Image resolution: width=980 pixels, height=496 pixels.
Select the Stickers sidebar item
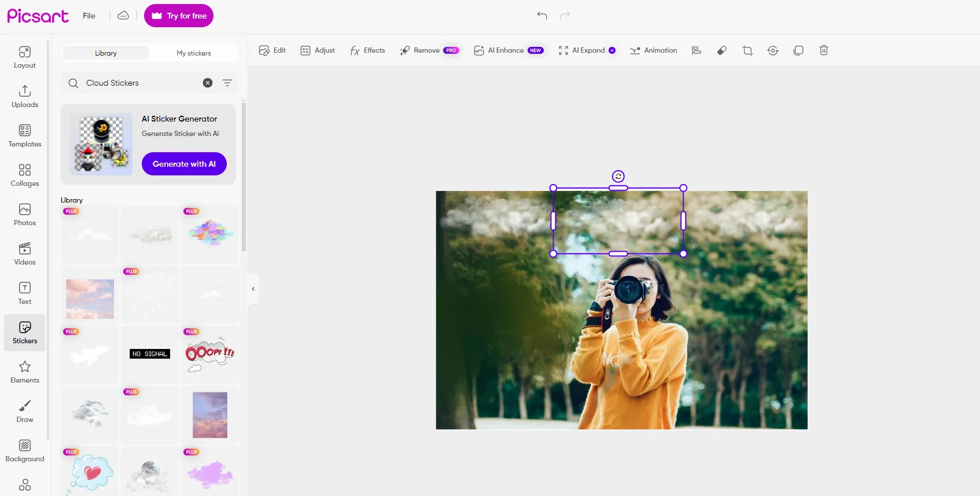(25, 333)
